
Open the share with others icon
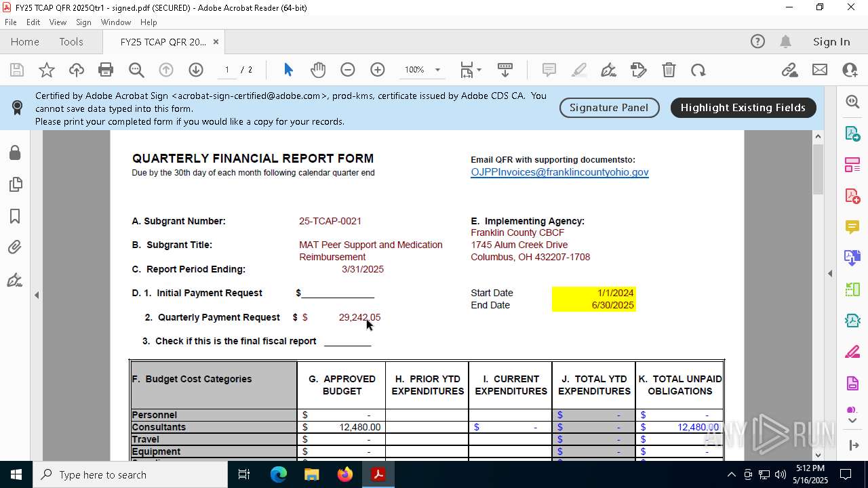(x=850, y=70)
